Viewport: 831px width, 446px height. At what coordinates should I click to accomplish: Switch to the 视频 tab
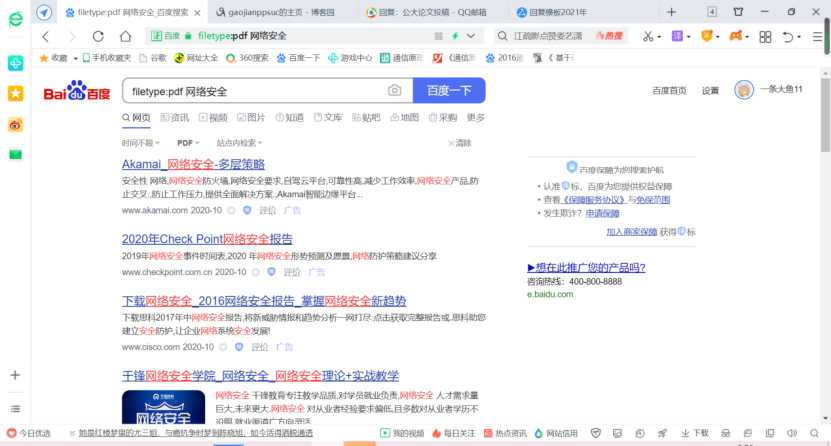pos(213,118)
